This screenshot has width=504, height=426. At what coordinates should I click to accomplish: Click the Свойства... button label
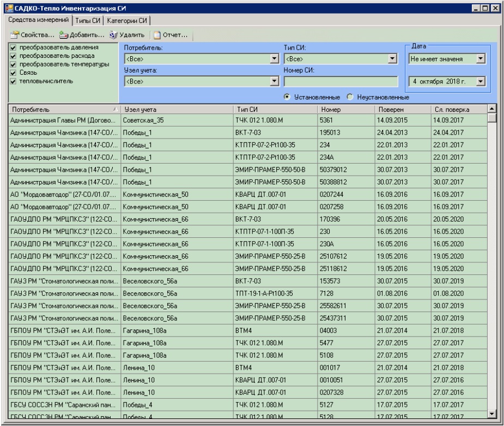pos(37,35)
